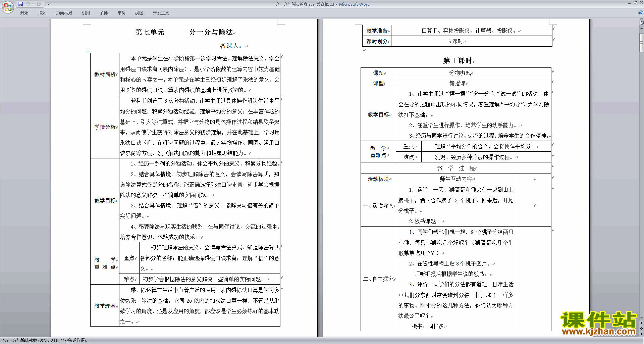Select the 学情分析 table cell
Viewport: 644px width, 344px height.
point(105,127)
